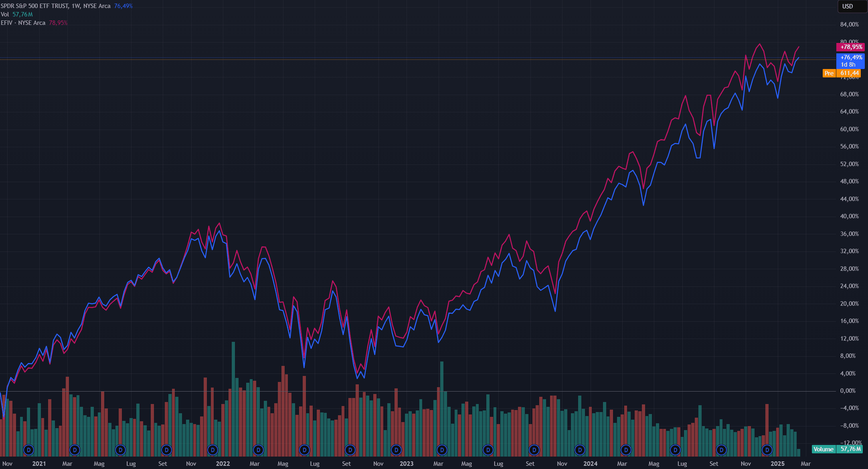
Task: Click the 68,00% price axis label
Action: [850, 94]
